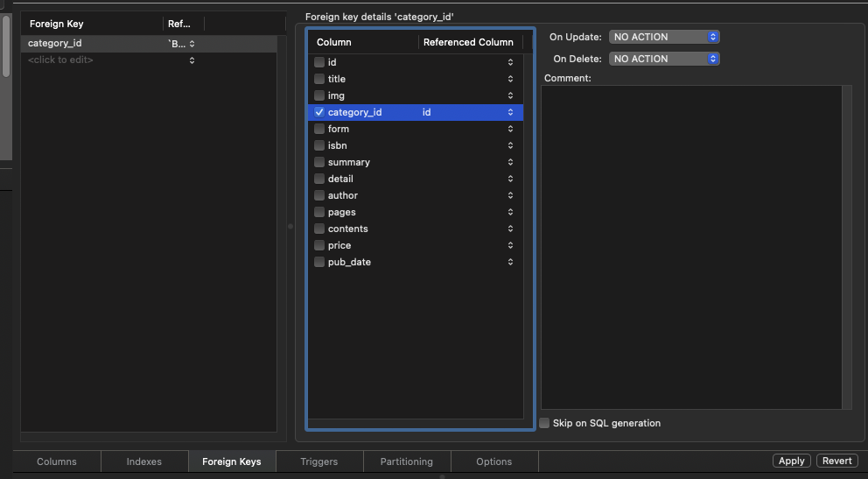The height and width of the screenshot is (479, 868).
Task: Check the author column checkbox
Action: pyautogui.click(x=318, y=195)
